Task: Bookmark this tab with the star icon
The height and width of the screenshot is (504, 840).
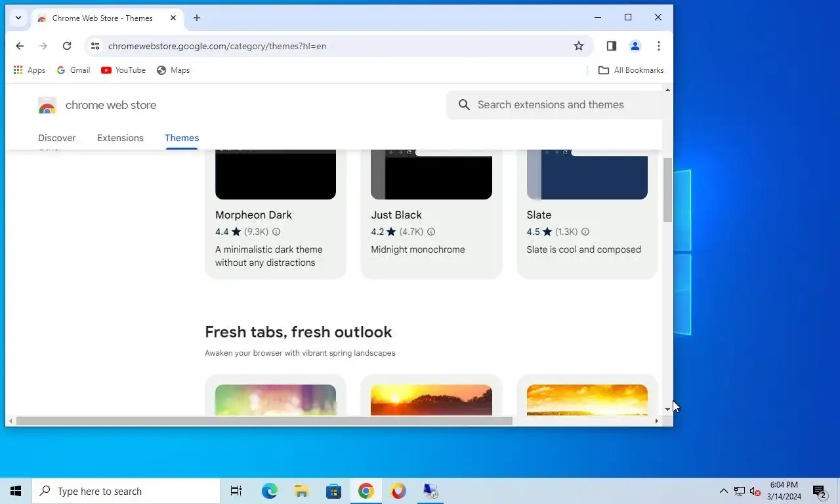Action: point(579,46)
